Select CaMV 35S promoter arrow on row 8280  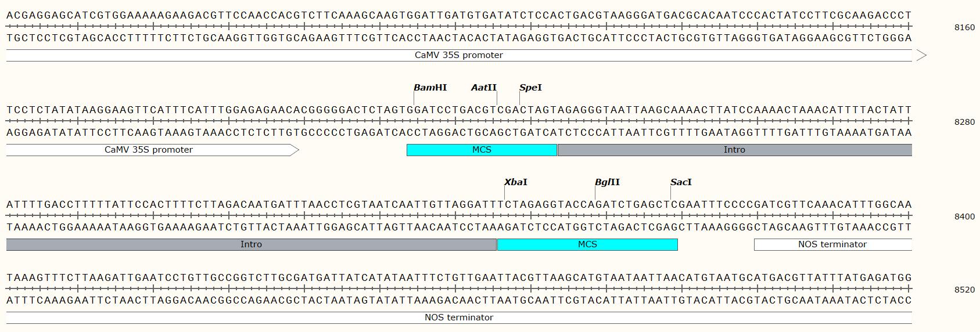coord(149,150)
